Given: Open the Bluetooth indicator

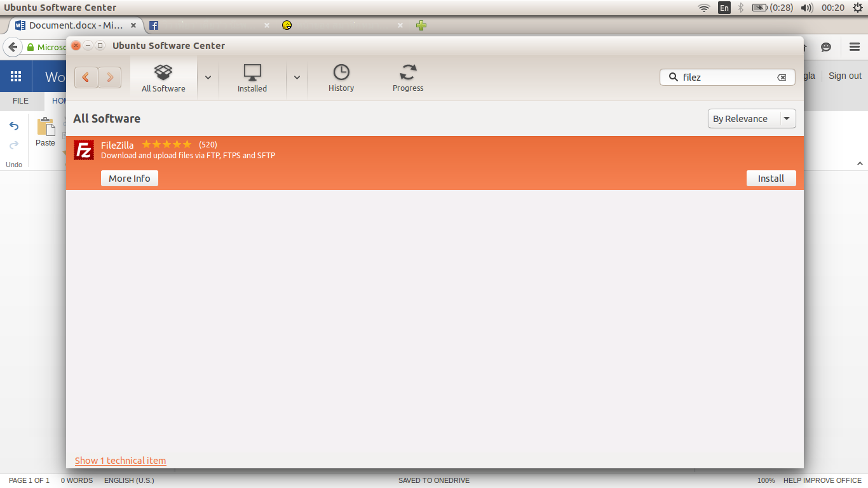Looking at the screenshot, I should [x=741, y=8].
